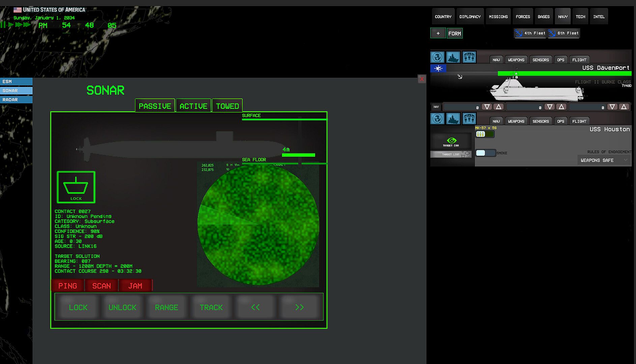This screenshot has width=636, height=364.
Task: Click the sonar contact LOCK icon
Action: pyautogui.click(x=76, y=187)
